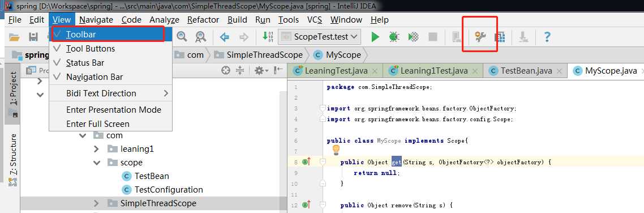Navigate Back with the blue left arrow
The height and width of the screenshot is (213, 644).
coord(224,37)
